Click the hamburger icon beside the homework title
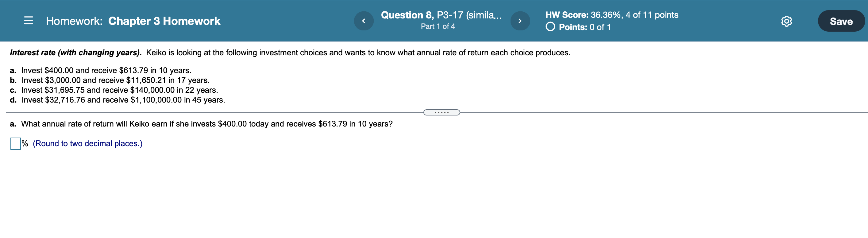The width and height of the screenshot is (868, 238). pos(29,21)
